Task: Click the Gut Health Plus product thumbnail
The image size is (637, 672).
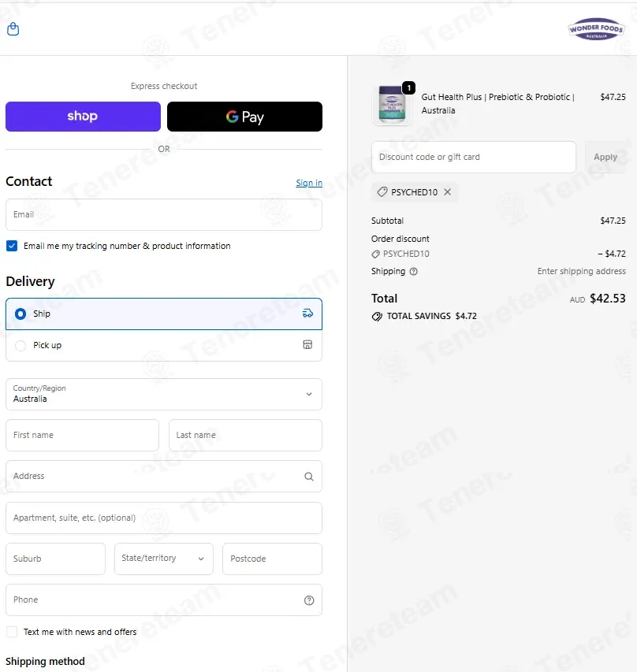Action: (392, 105)
